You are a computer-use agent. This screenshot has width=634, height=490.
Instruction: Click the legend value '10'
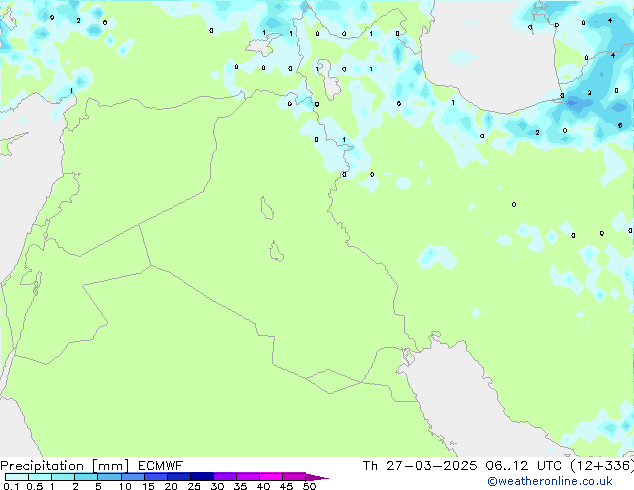coord(125,486)
